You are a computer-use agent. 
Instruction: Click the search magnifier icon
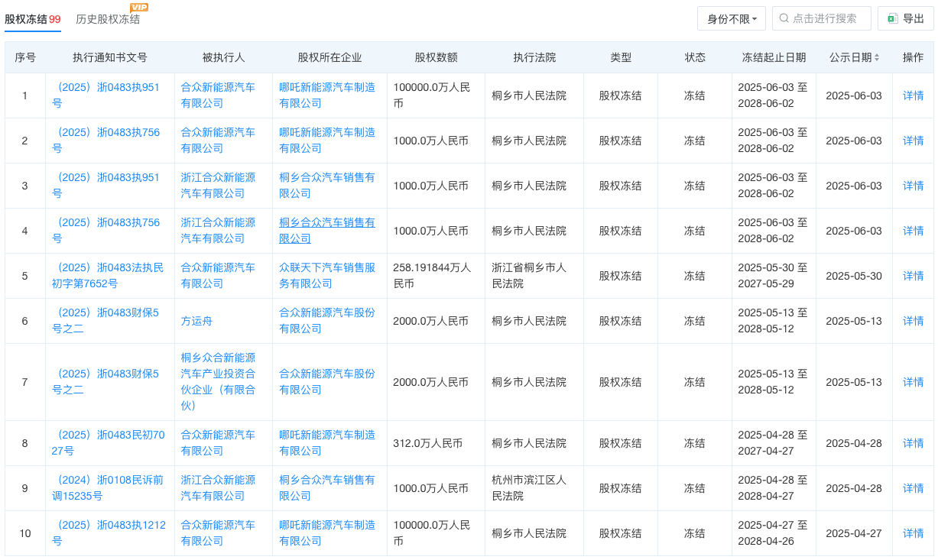(x=784, y=18)
